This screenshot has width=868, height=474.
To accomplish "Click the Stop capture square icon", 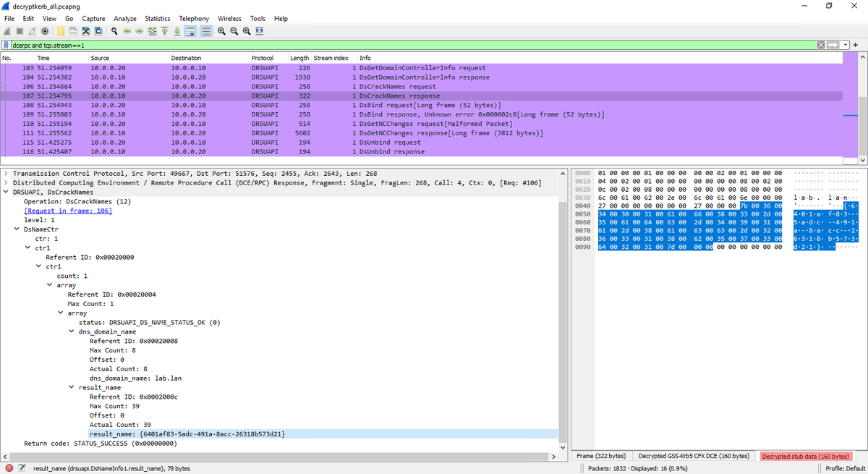I will click(20, 31).
